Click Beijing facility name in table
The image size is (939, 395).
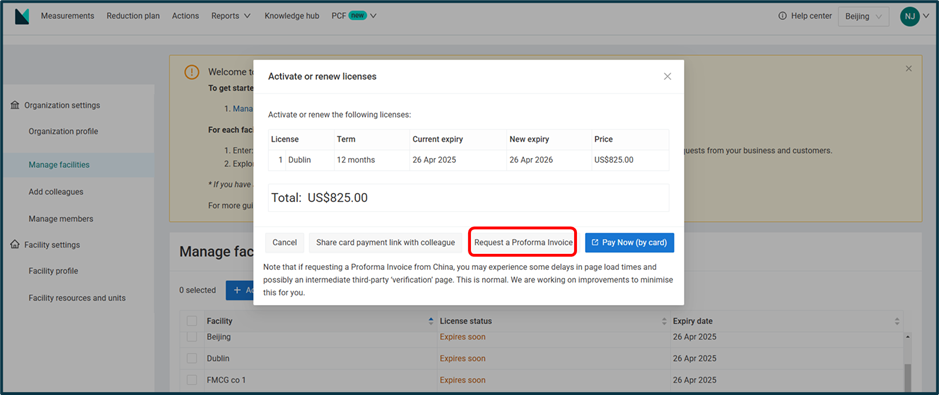pos(219,337)
